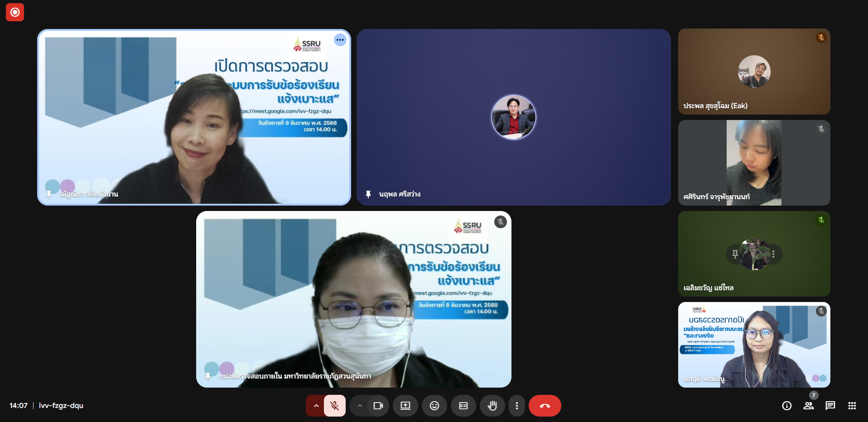
Task: Open the activities grid menu
Action: point(852,406)
